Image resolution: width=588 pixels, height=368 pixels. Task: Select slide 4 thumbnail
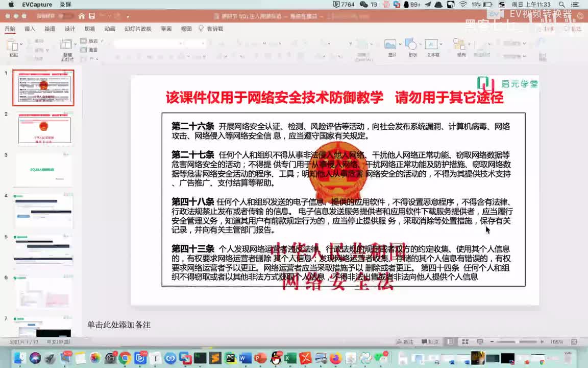coord(44,210)
